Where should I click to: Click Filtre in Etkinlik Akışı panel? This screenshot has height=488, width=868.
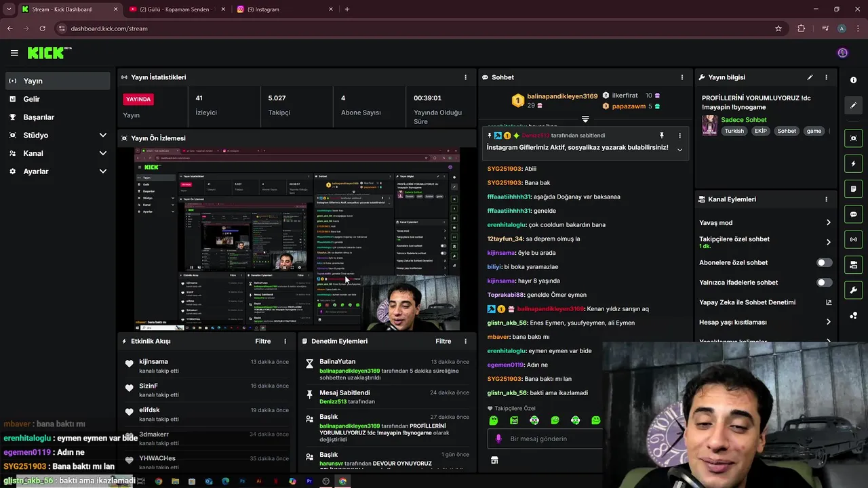click(x=263, y=341)
